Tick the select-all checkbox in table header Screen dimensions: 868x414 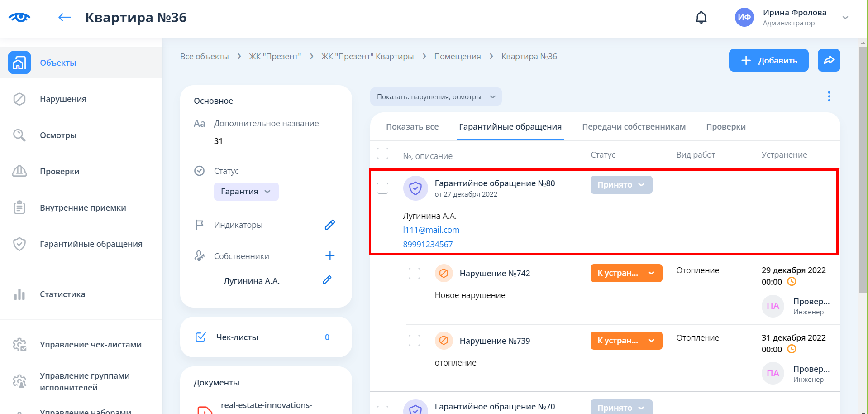(383, 154)
